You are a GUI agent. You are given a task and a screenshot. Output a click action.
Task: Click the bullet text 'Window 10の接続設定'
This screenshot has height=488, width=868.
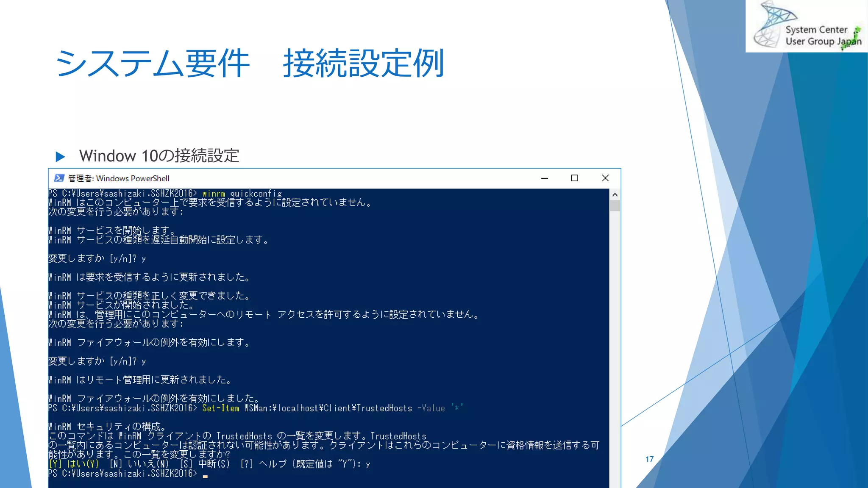coord(159,156)
